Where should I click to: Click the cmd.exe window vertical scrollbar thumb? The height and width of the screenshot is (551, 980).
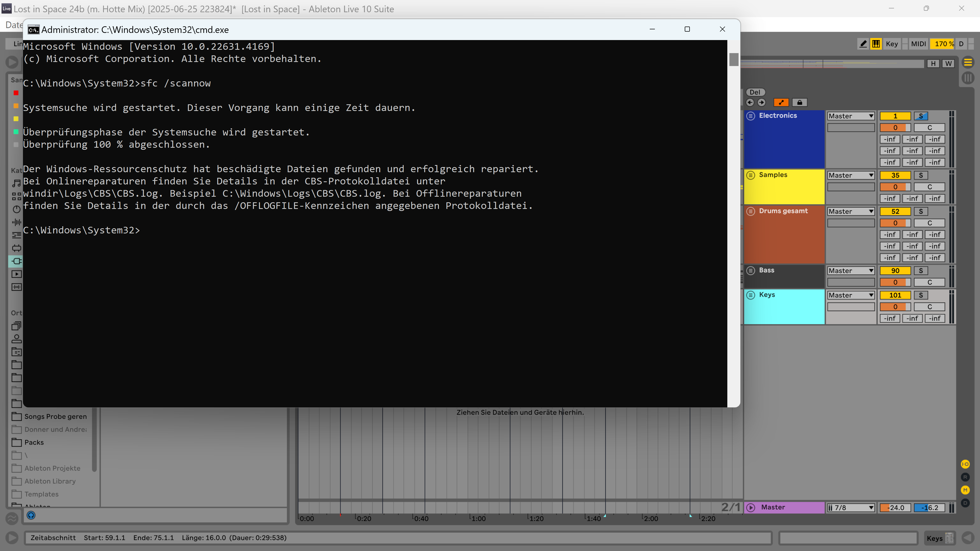pyautogui.click(x=734, y=59)
